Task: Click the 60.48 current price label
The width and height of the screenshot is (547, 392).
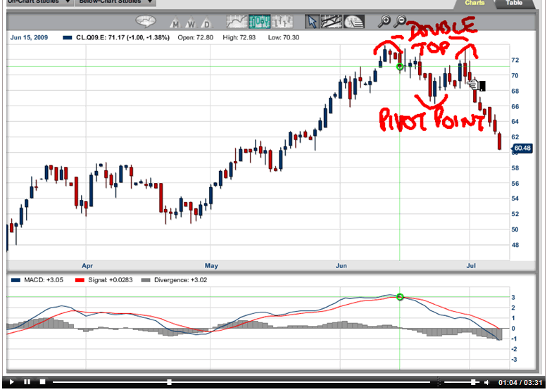Action: (522, 148)
